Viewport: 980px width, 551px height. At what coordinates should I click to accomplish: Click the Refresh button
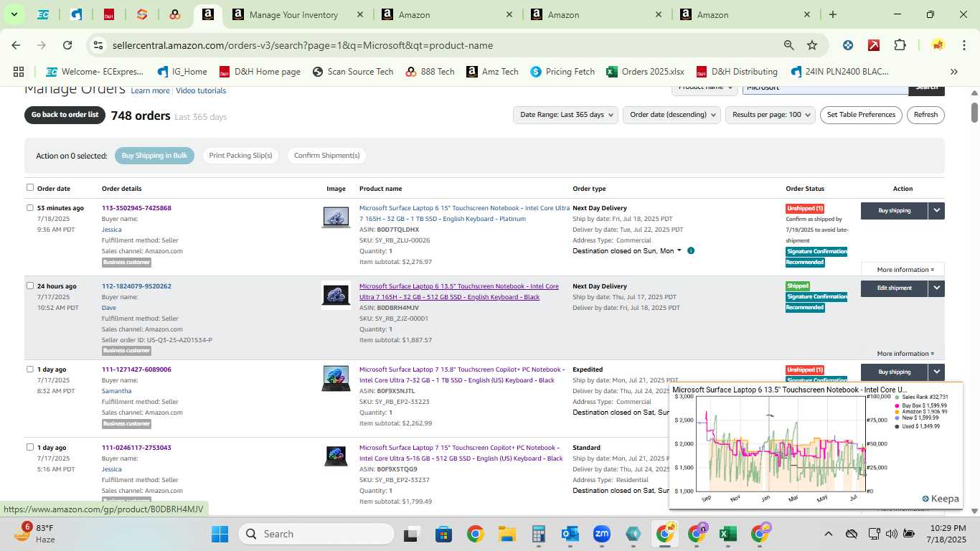(x=925, y=115)
